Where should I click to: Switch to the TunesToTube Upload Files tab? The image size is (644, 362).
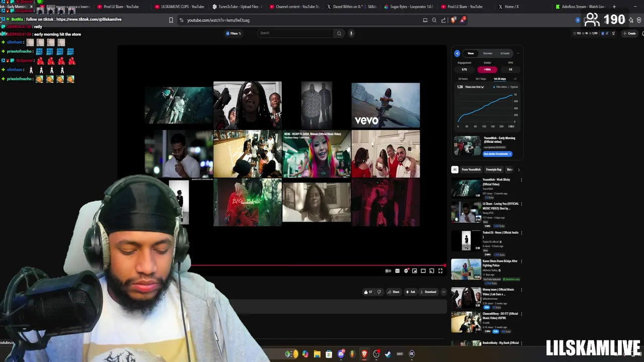click(236, 7)
